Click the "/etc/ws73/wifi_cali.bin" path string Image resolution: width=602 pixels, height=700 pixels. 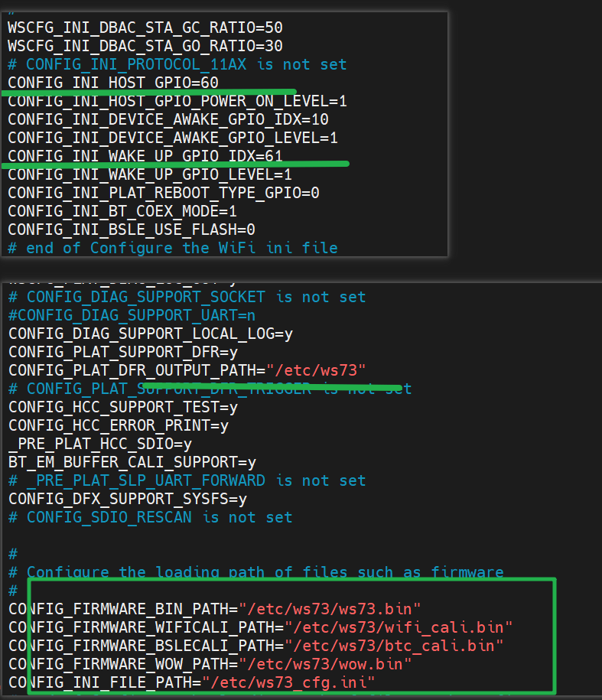[x=399, y=627]
